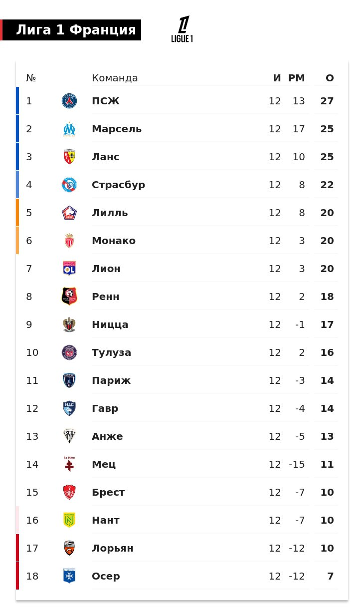Click the Lens club crest

click(x=69, y=157)
